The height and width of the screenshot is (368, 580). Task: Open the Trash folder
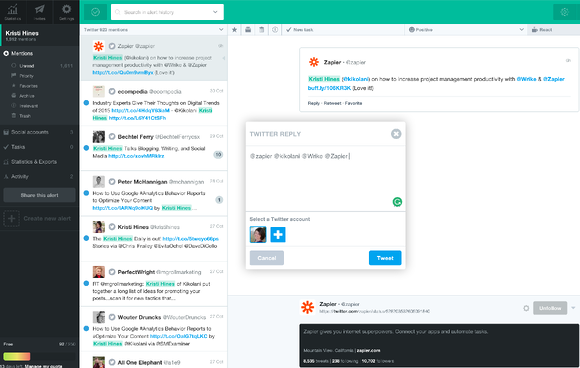point(25,116)
